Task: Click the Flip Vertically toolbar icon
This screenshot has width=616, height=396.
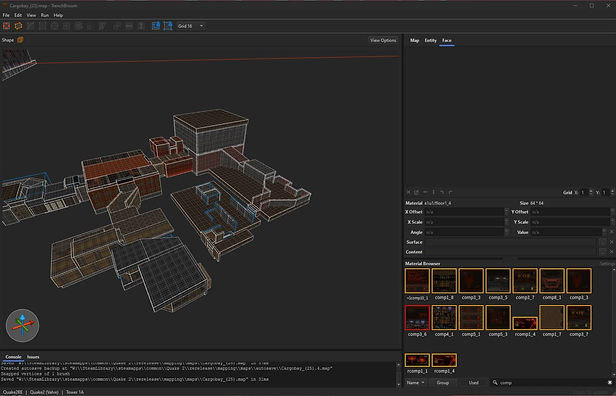Action: pos(141,26)
